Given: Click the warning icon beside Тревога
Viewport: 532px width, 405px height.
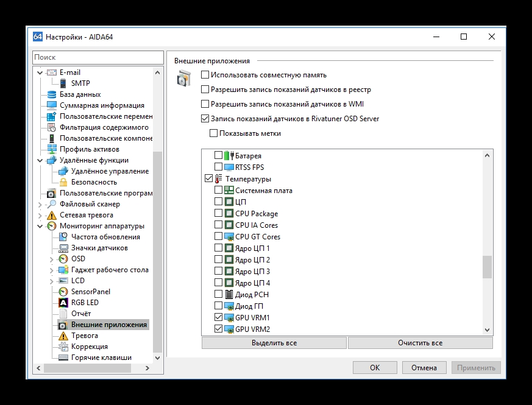Looking at the screenshot, I should pos(63,336).
